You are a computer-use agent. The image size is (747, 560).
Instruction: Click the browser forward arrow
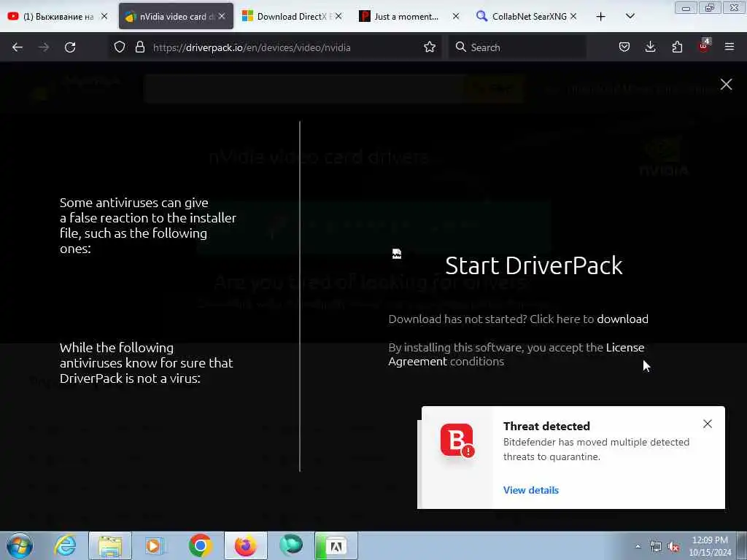point(44,47)
